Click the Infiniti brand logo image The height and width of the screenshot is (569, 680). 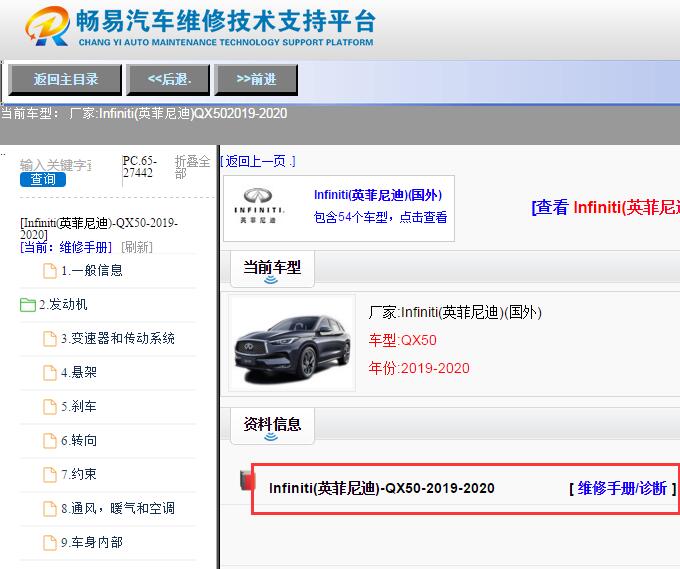point(258,206)
